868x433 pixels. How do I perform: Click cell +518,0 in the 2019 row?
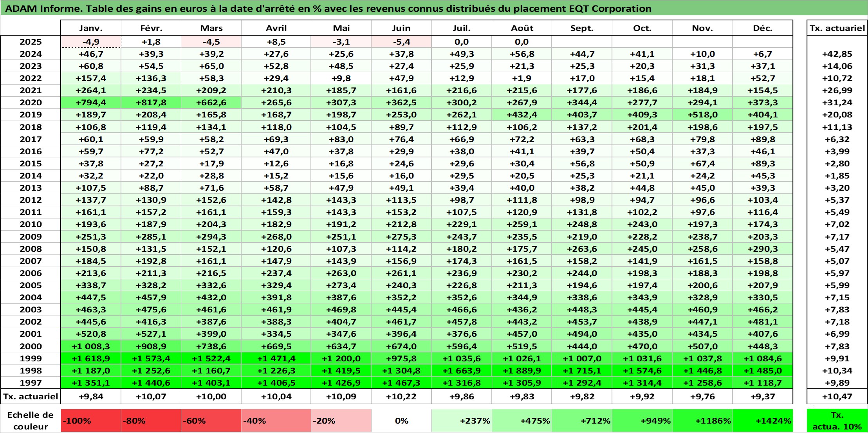702,115
